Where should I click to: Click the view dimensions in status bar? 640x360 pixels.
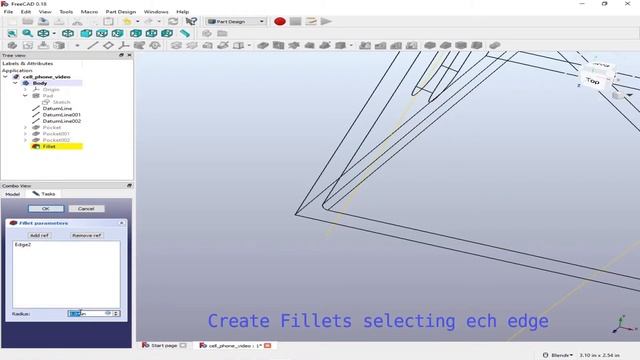(600, 355)
